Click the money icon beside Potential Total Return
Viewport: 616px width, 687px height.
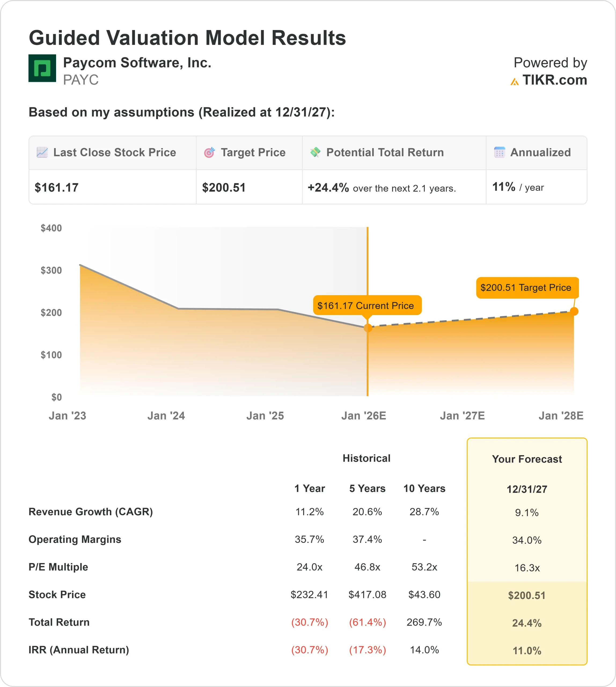click(315, 153)
